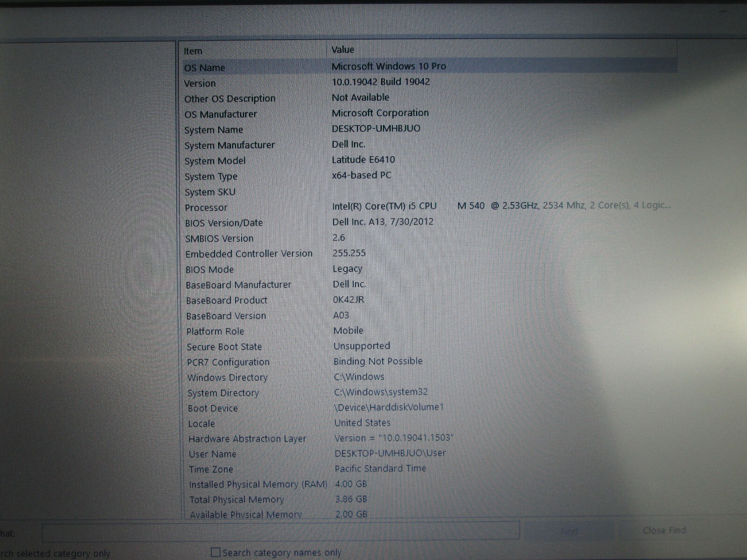Select the OS Manufacturer row
The image size is (747, 560).
(x=220, y=114)
